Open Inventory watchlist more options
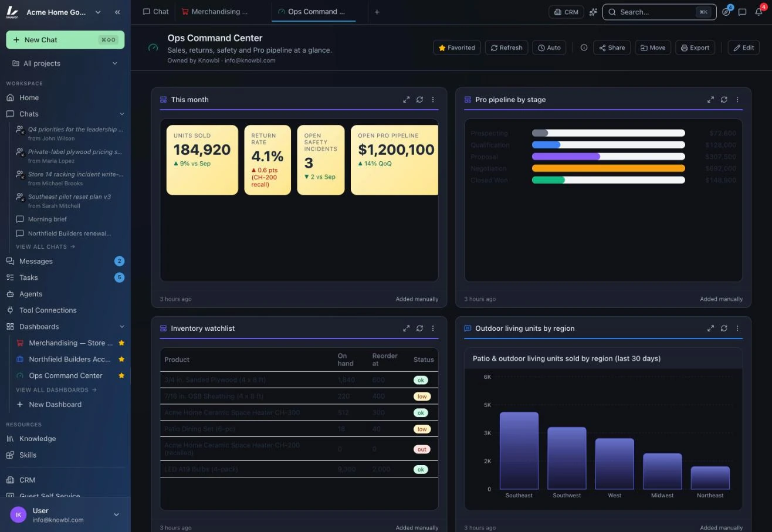Image resolution: width=772 pixels, height=532 pixels. coord(433,328)
